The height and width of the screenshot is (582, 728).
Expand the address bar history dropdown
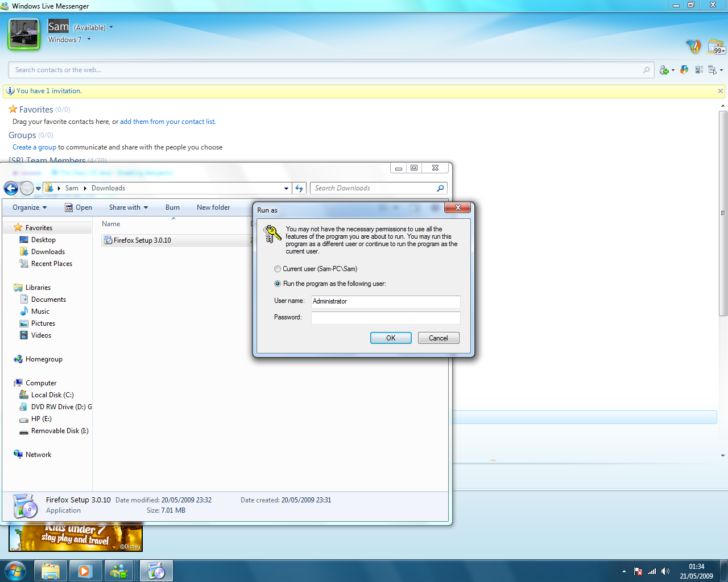(x=286, y=189)
